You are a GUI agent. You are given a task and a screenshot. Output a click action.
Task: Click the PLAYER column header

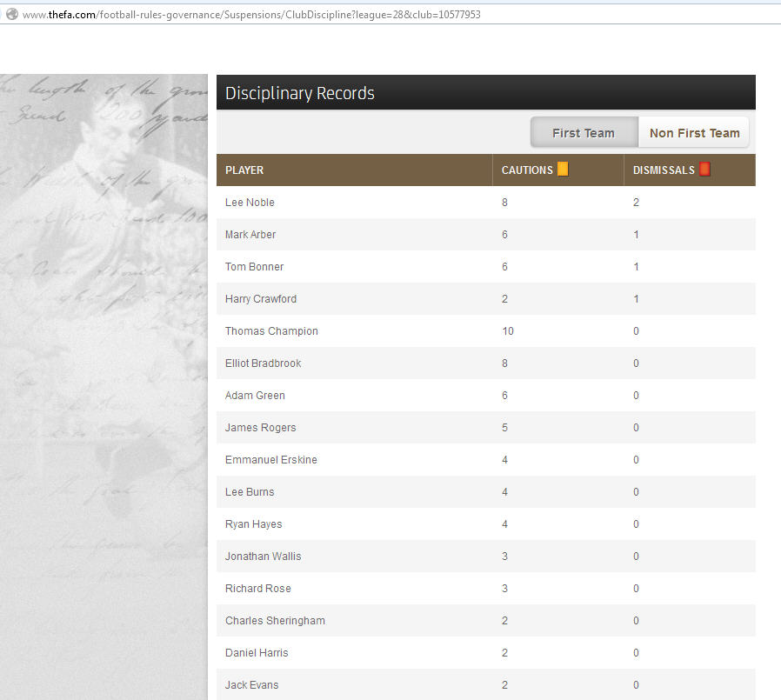tap(244, 170)
